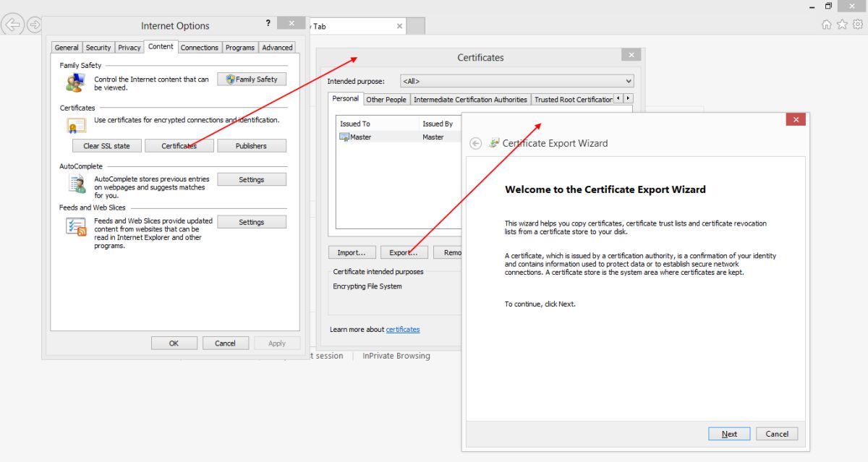Click the Family Safety people icon

pyautogui.click(x=75, y=82)
